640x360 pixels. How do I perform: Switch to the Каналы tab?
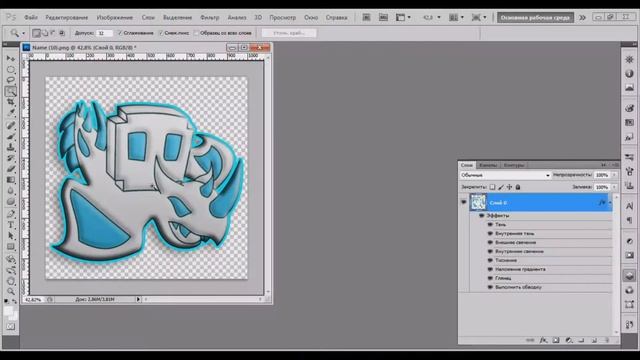pos(488,165)
